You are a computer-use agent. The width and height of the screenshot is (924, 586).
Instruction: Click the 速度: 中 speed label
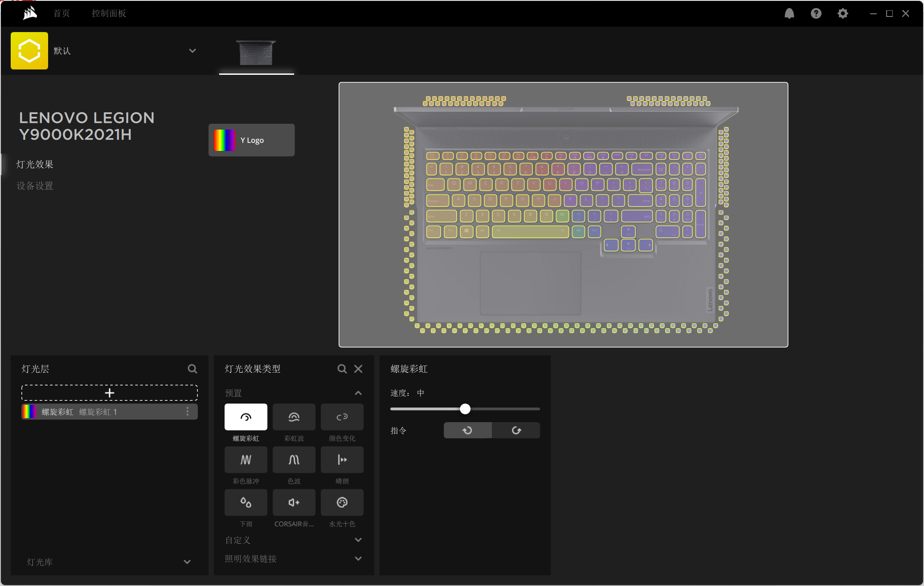click(407, 393)
